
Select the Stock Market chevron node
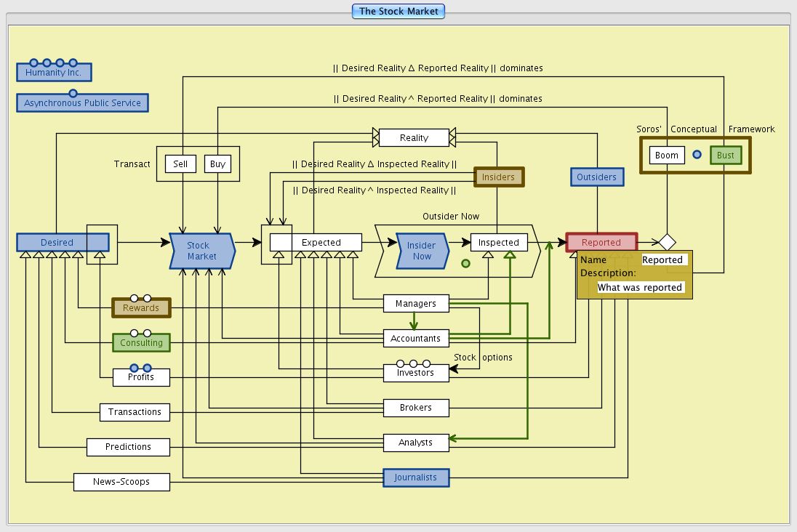[x=201, y=251]
